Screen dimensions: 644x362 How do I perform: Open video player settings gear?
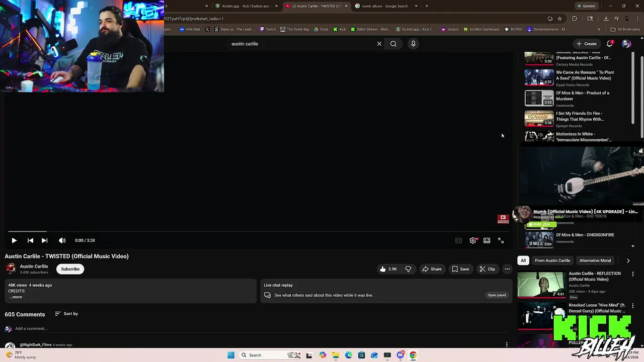(472, 240)
